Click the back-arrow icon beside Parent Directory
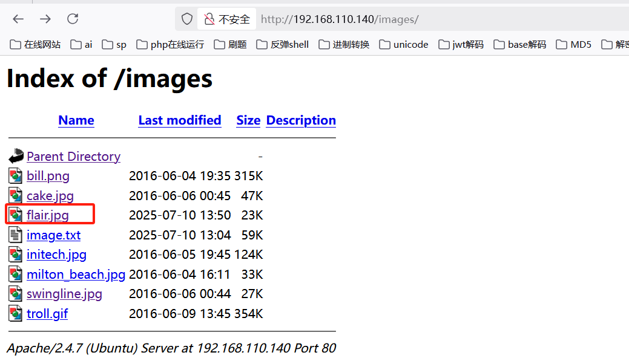Viewport: 629px width, 364px height. (x=16, y=156)
